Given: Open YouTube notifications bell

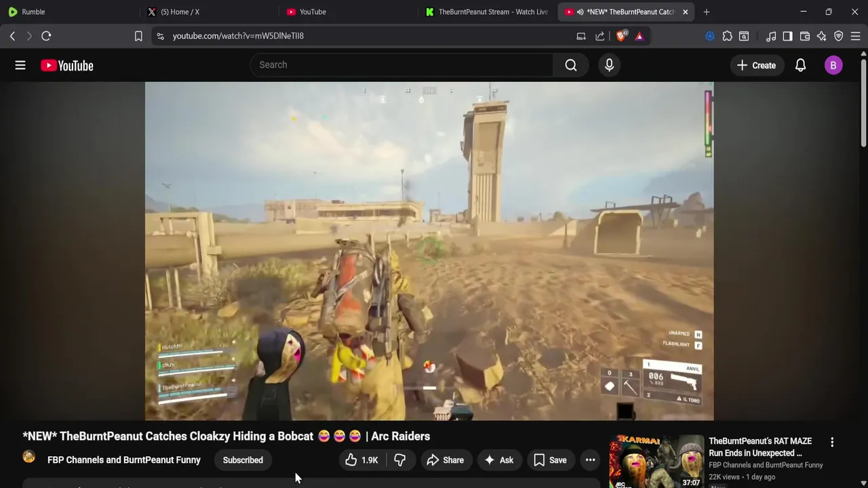Looking at the screenshot, I should coord(801,65).
